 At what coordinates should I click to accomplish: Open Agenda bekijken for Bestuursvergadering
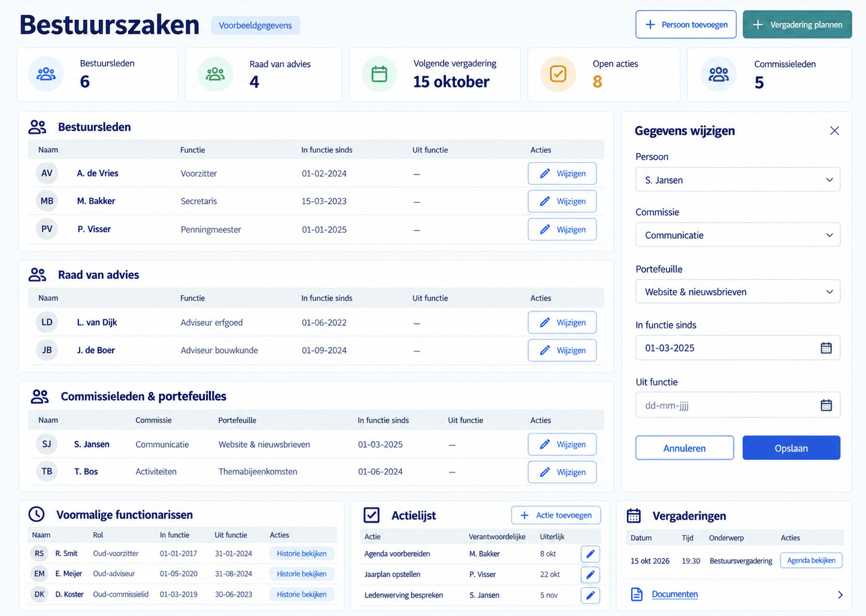click(x=812, y=560)
